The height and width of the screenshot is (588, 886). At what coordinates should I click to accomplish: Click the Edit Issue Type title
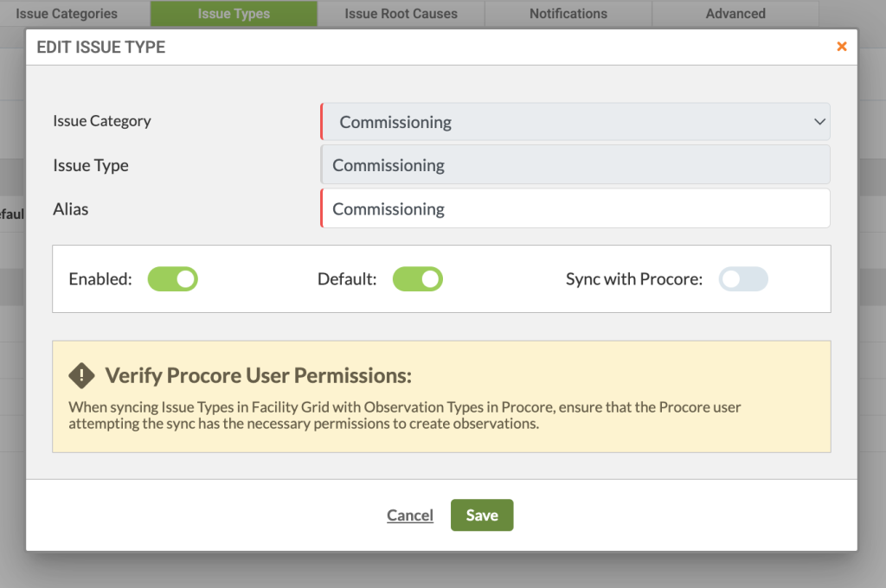click(101, 47)
